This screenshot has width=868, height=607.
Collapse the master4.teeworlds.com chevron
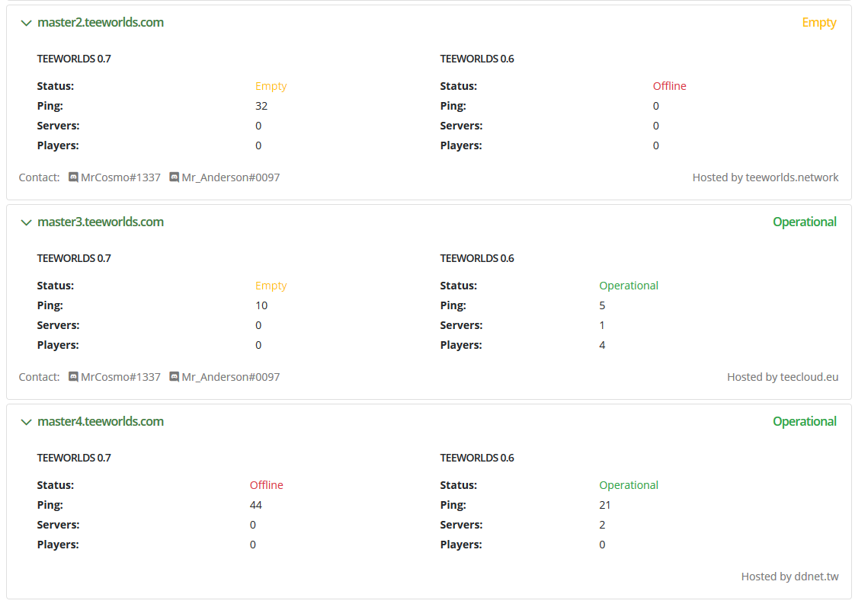click(x=26, y=422)
